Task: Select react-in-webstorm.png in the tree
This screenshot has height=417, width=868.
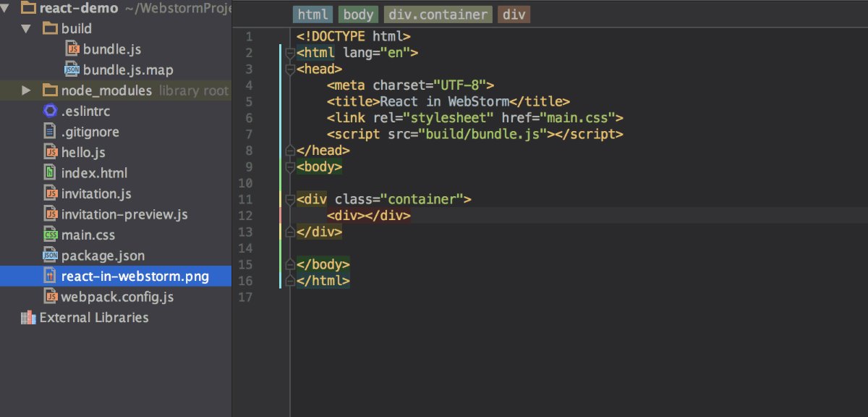Action: [135, 276]
